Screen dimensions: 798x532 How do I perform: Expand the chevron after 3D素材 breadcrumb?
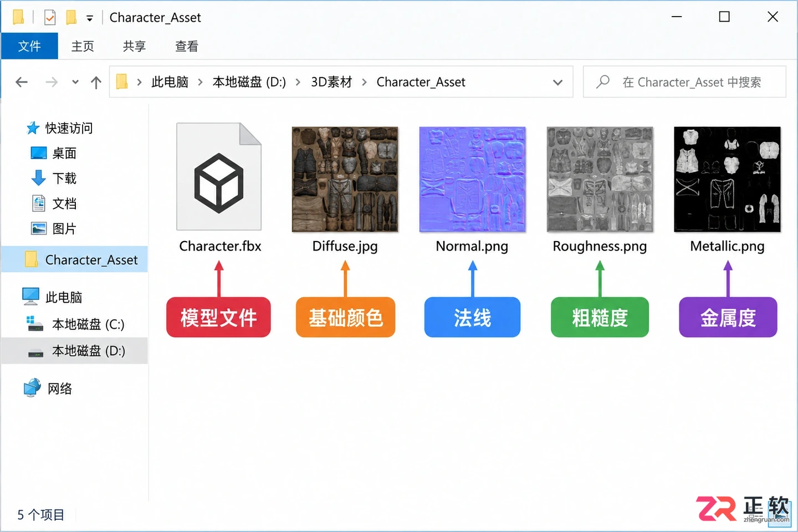pyautogui.click(x=364, y=83)
